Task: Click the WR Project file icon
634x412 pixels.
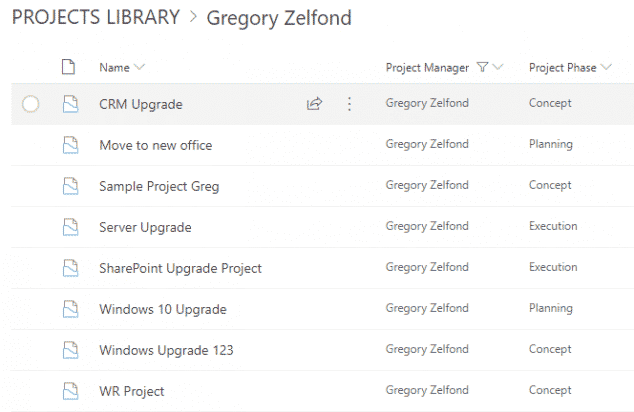Action: [x=70, y=391]
